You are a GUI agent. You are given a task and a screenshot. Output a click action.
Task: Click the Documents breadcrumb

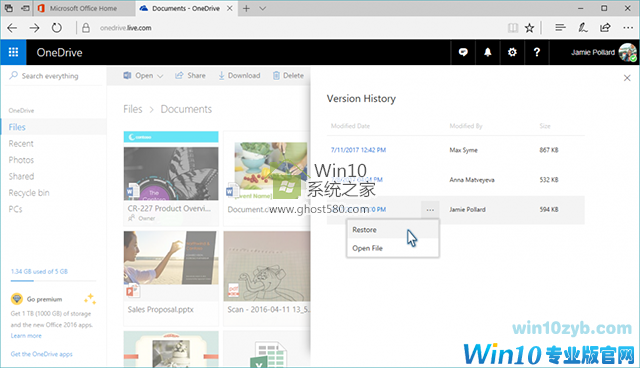tap(186, 109)
